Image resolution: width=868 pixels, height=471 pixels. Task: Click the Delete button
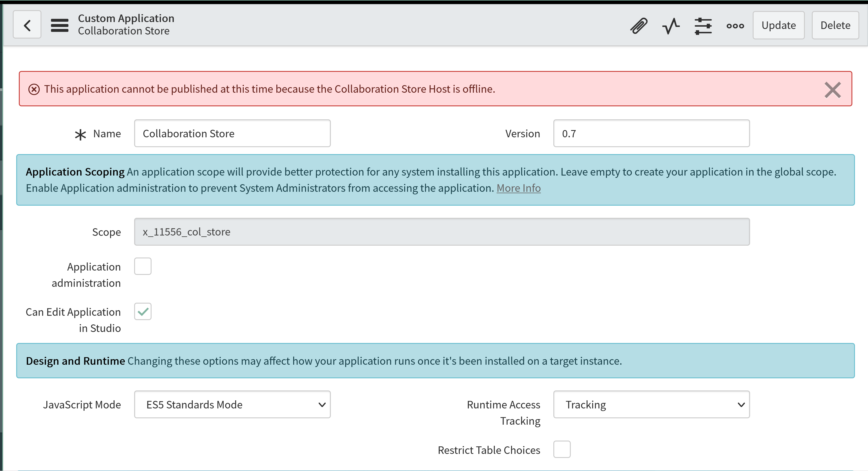(835, 25)
